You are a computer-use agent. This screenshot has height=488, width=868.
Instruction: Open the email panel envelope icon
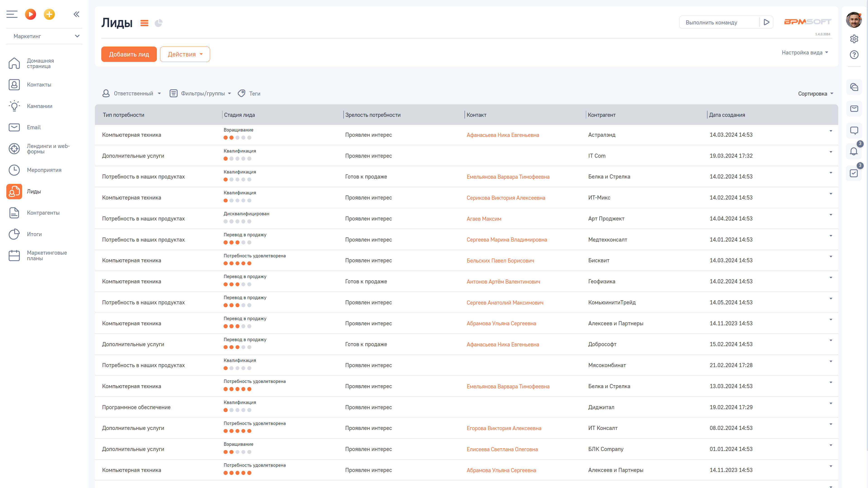[x=854, y=108]
